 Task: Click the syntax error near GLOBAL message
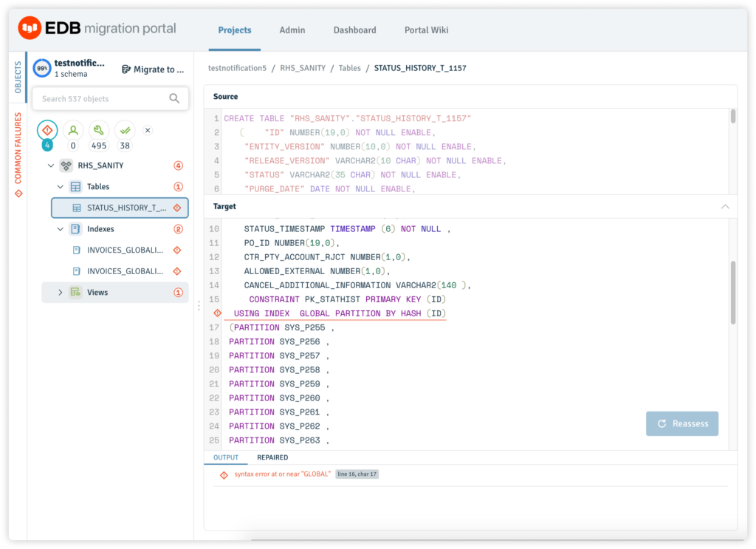point(283,474)
